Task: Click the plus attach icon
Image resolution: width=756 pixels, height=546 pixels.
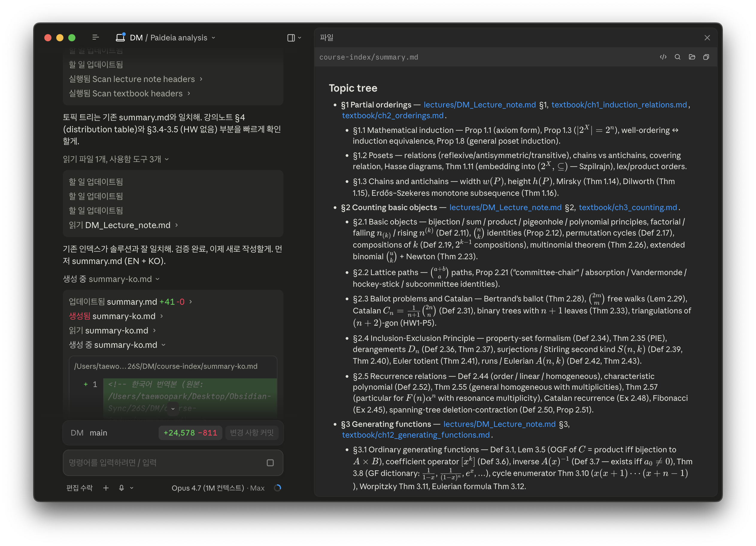Action: click(x=106, y=488)
